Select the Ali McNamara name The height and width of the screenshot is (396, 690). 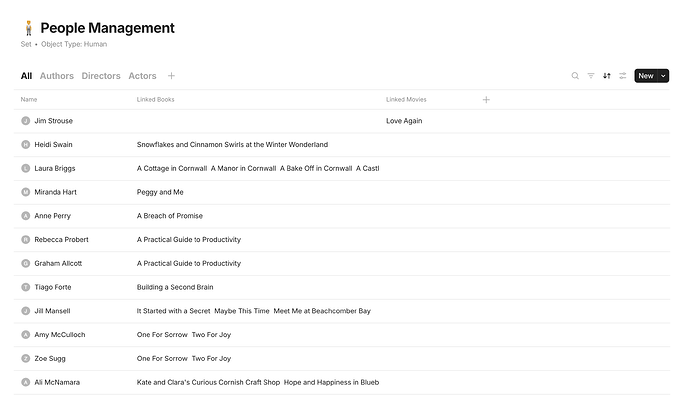57,382
